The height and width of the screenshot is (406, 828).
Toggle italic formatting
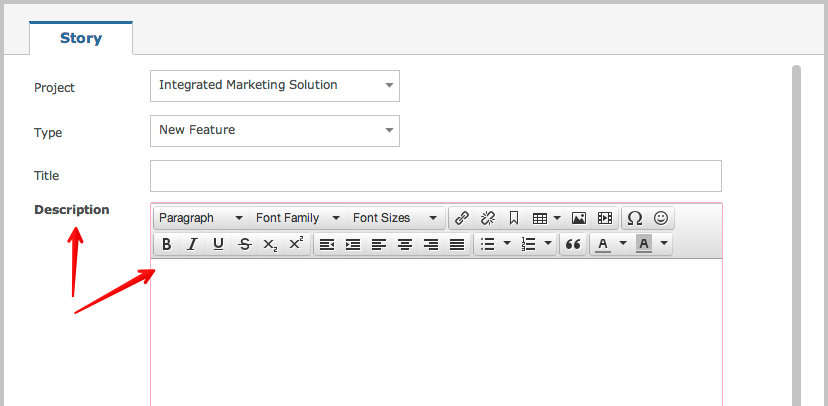(192, 244)
